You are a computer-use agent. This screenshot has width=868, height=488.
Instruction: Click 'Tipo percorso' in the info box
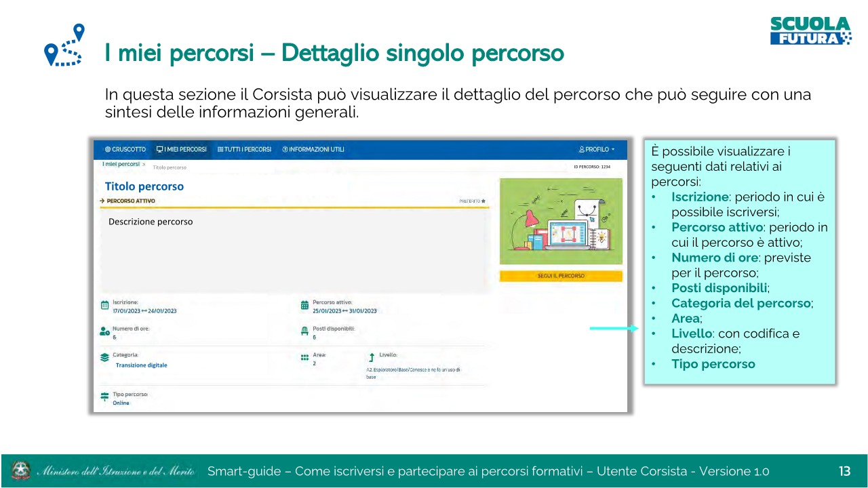click(x=713, y=364)
